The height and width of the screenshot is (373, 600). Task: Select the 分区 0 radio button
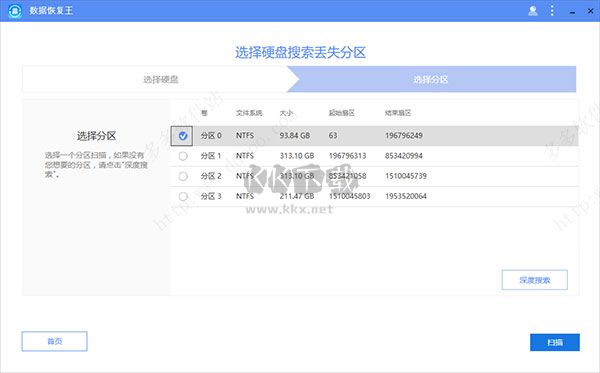(x=183, y=135)
